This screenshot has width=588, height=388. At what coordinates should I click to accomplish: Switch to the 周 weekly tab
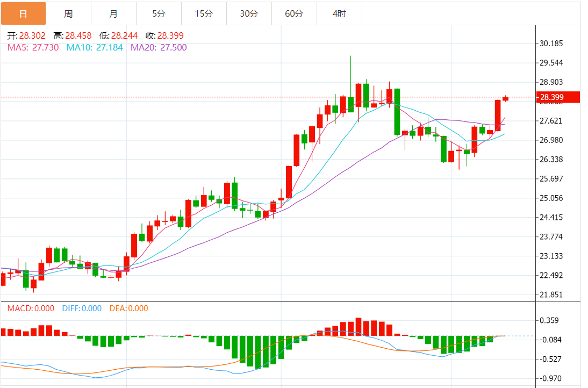(x=68, y=13)
